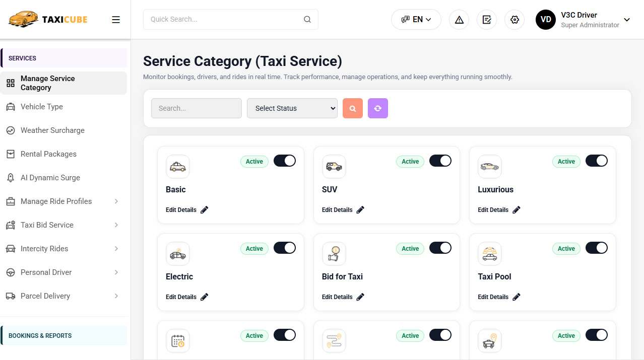Toggle switch on the calendar icon card
The image size is (644, 360).
(x=285, y=335)
